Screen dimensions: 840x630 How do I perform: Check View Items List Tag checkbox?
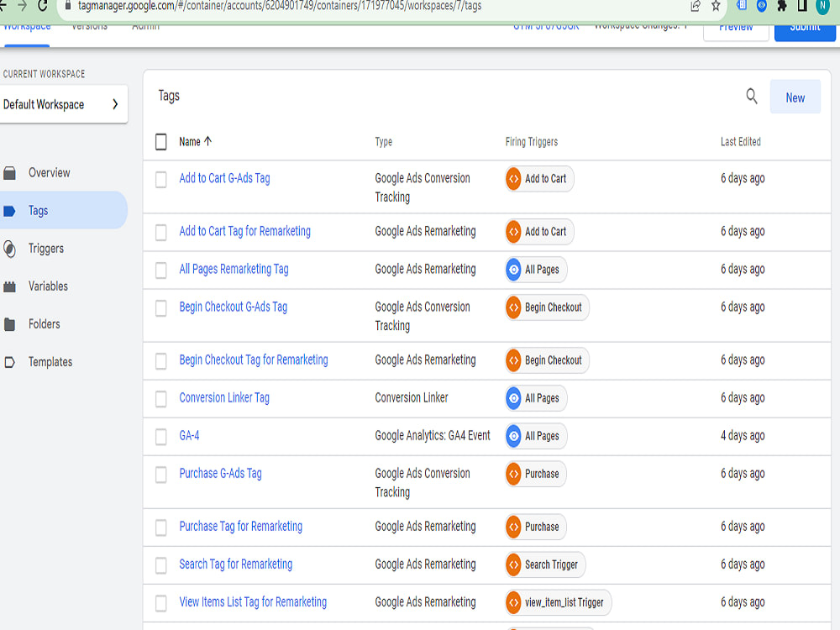pos(160,603)
